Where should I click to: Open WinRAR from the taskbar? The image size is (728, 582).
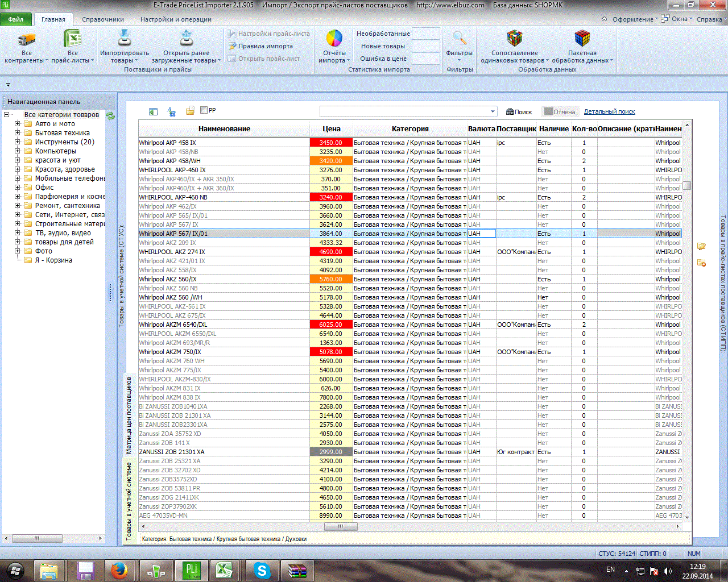297,570
